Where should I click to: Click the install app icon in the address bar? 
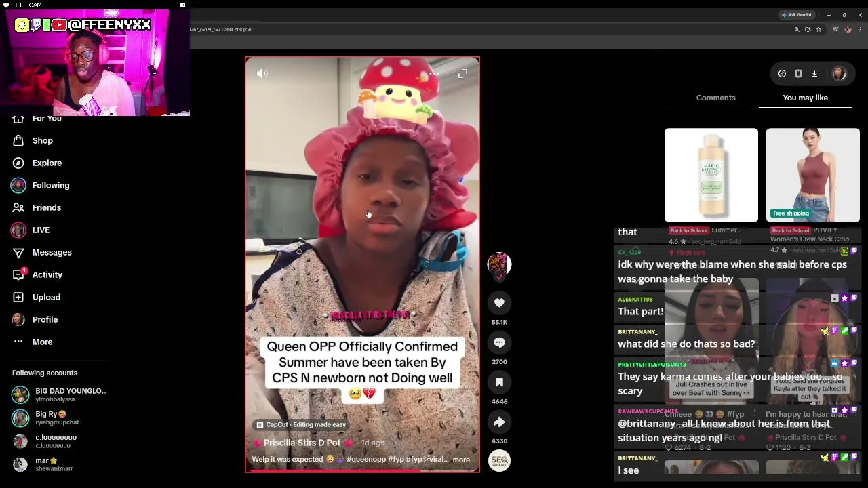808,30
